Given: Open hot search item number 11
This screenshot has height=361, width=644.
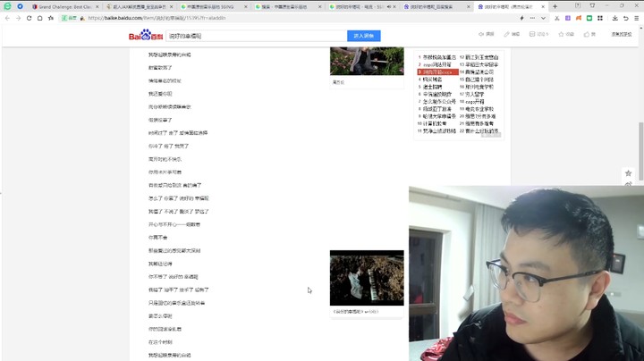Looking at the screenshot, I should pos(437,130).
